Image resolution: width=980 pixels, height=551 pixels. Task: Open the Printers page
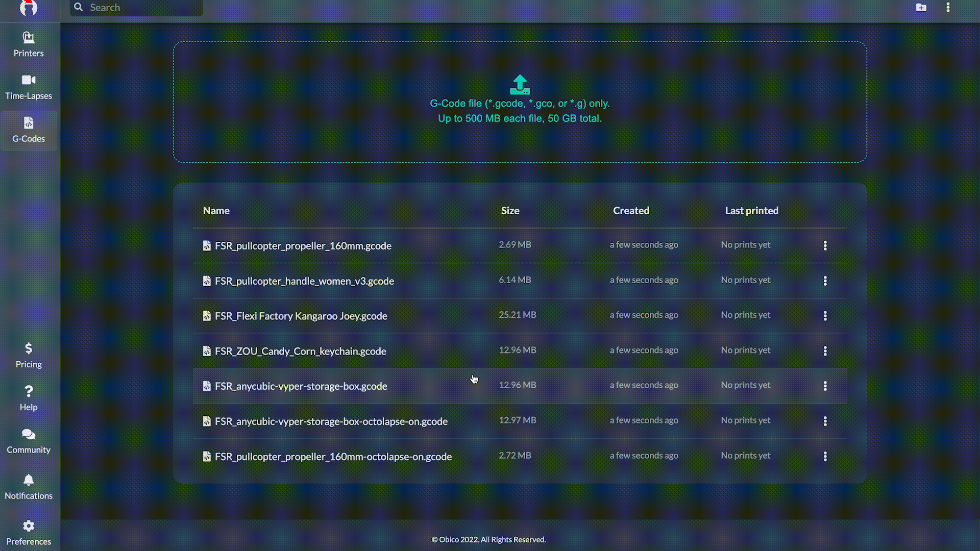pos(29,45)
